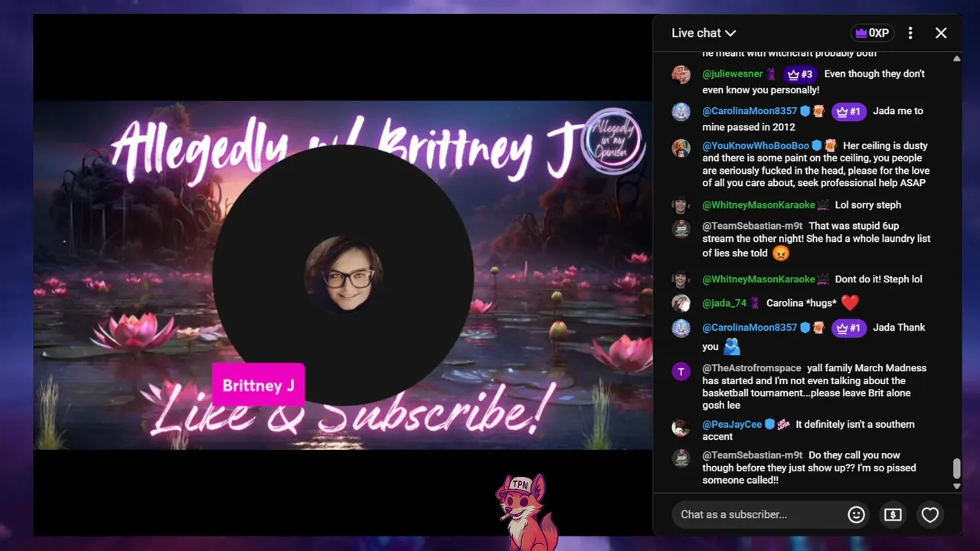The height and width of the screenshot is (551, 980).
Task: Click the 0XP crown badge
Action: tap(872, 33)
